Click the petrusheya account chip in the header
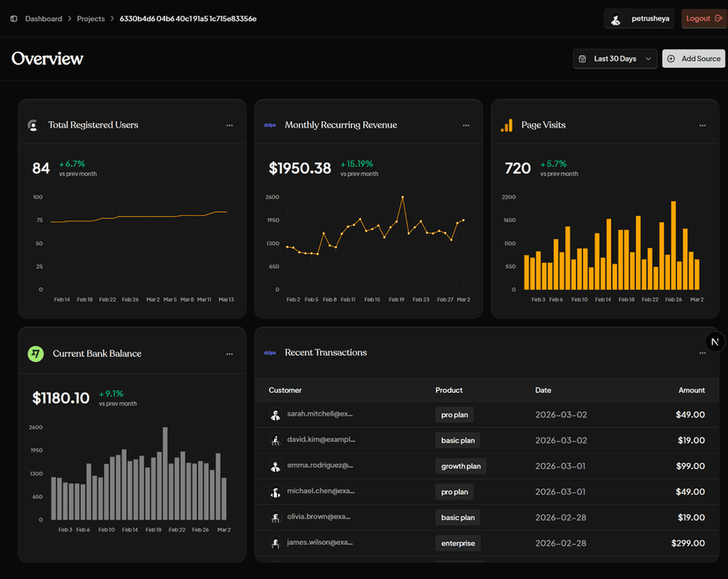728x579 pixels. (639, 18)
